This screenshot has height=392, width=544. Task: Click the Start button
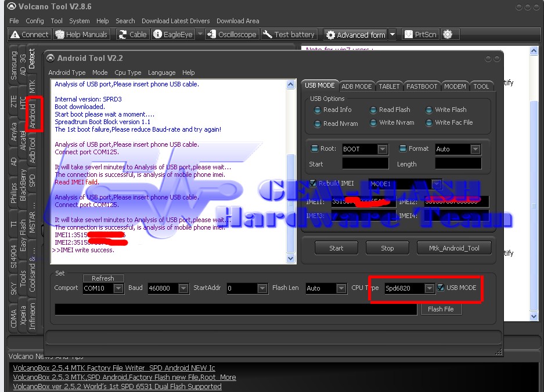click(x=336, y=248)
